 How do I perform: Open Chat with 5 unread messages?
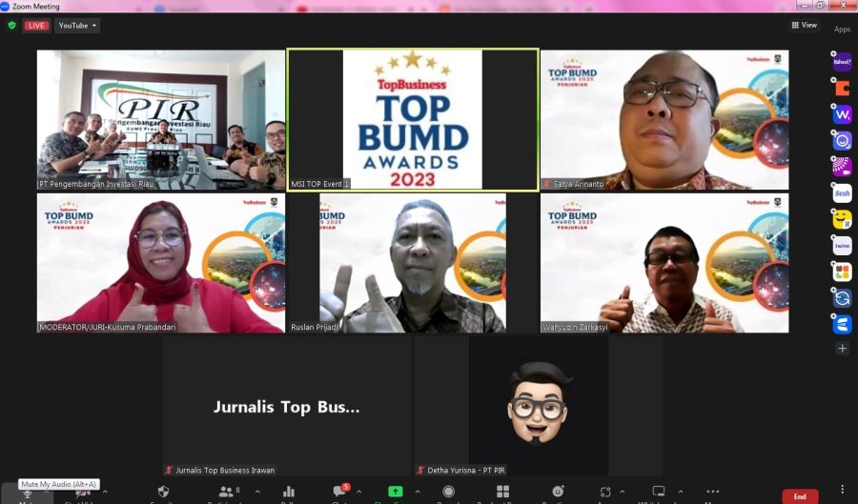[x=339, y=491]
